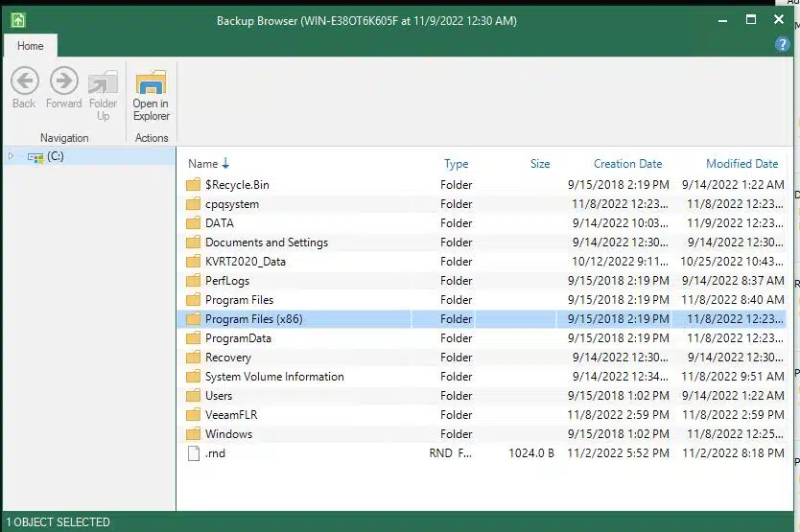
Task: Open in Explorer toolbar icon
Action: pyautogui.click(x=151, y=82)
